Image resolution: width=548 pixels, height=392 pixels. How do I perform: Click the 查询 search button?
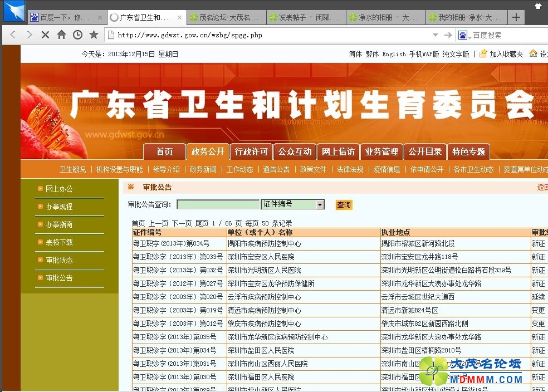tap(344, 205)
